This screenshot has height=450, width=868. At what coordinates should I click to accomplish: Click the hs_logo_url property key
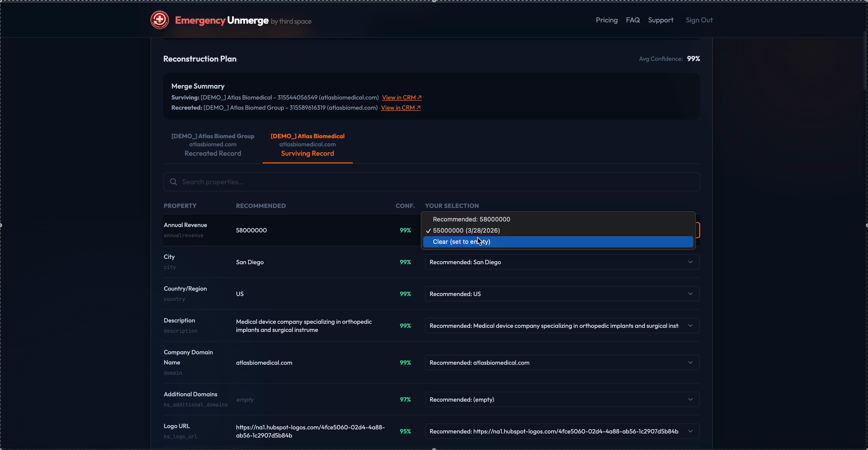pos(181,437)
